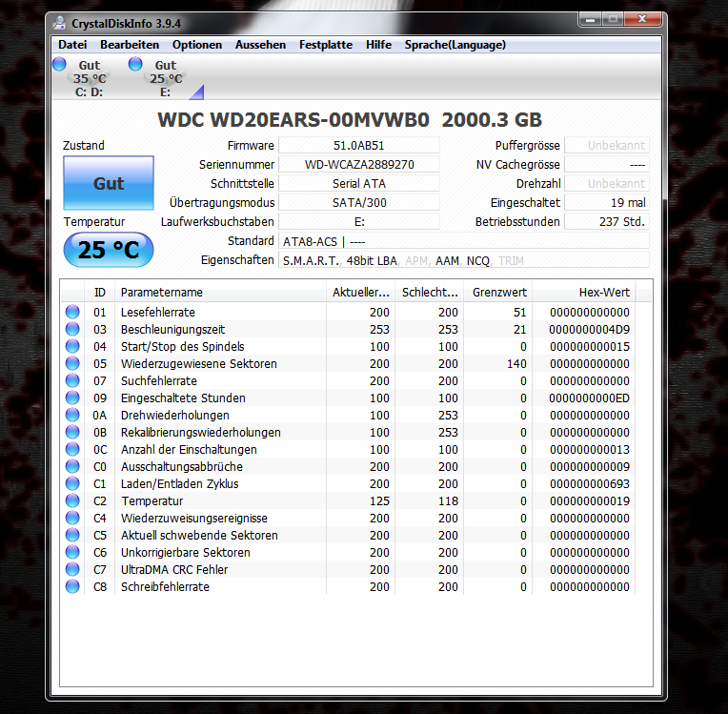
Task: Click the Laufwerksbuchstaben field E:
Action: point(359,221)
